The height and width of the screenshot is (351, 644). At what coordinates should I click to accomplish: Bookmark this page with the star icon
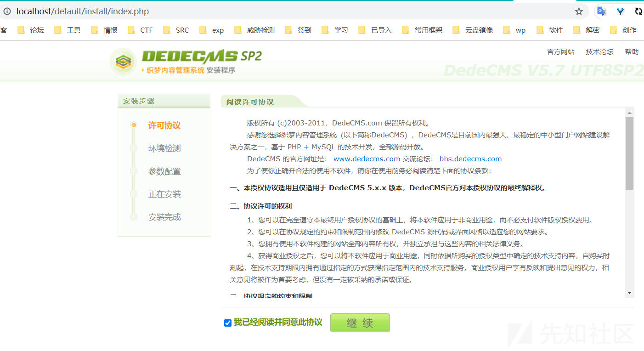(x=579, y=11)
